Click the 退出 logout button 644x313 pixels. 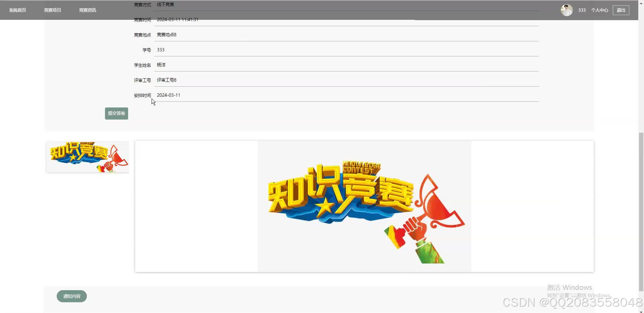click(621, 10)
